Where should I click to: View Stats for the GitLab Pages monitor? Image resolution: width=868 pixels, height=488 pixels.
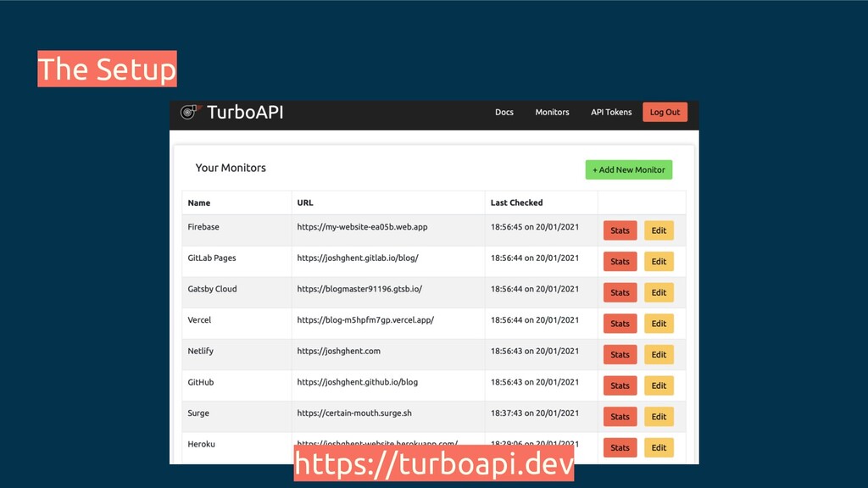coord(620,262)
